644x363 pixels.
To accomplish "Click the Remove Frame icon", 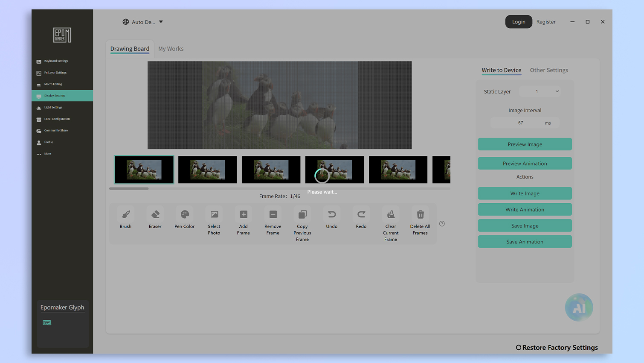I will (x=273, y=214).
